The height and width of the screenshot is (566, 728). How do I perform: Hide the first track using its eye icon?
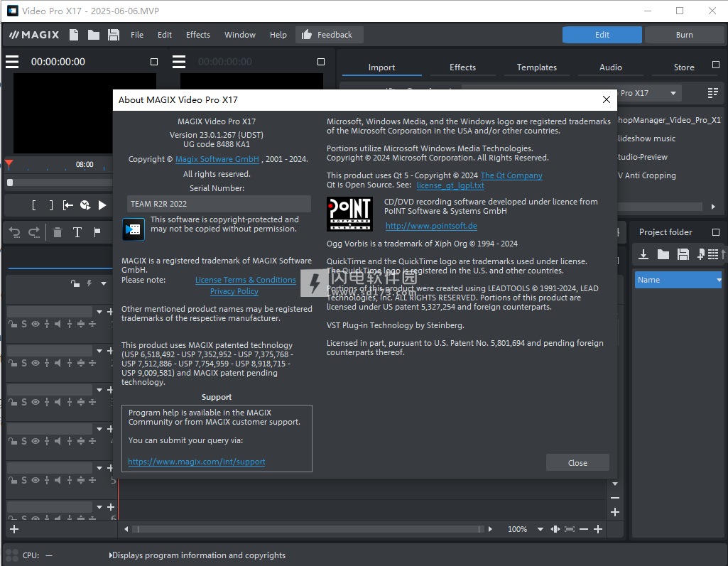pos(36,324)
